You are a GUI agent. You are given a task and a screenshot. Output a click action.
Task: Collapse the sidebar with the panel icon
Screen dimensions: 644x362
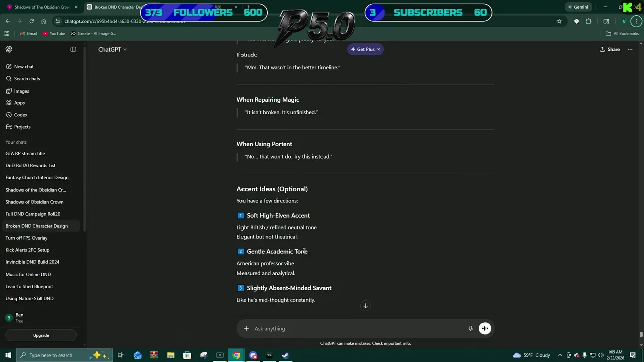[x=73, y=49]
